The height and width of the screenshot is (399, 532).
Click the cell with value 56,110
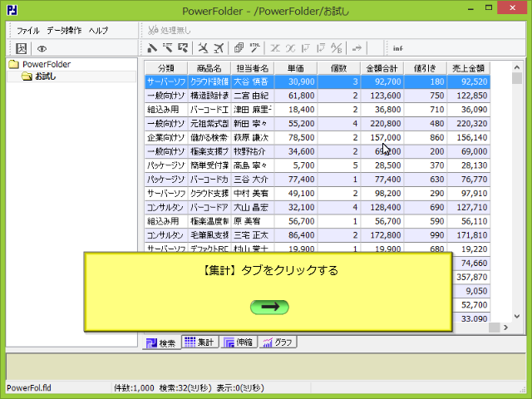click(x=468, y=221)
